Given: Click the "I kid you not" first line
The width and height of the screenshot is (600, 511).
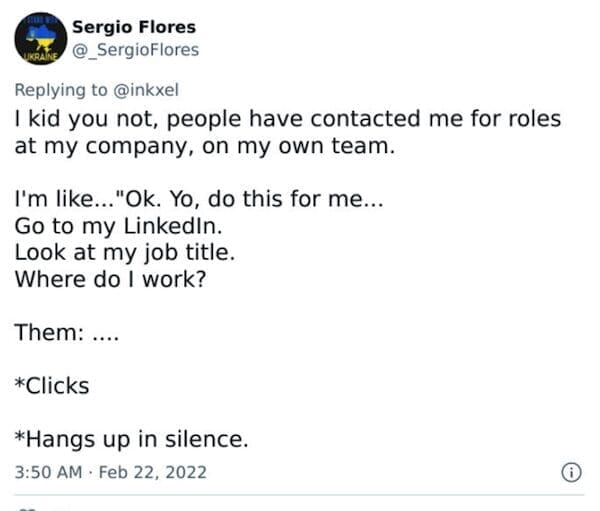Looking at the screenshot, I should tap(288, 119).
